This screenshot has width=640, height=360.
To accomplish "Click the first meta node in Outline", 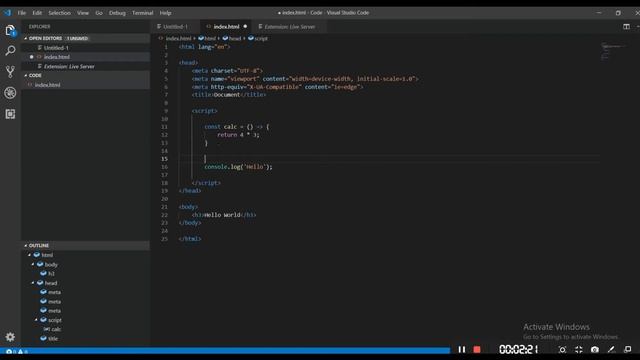I will pyautogui.click(x=54, y=292).
